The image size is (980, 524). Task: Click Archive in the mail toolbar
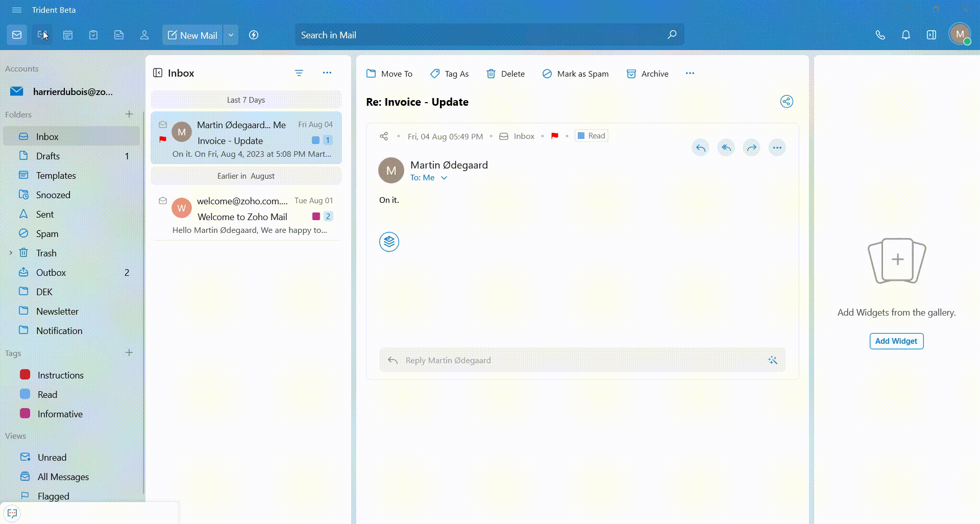pyautogui.click(x=647, y=74)
